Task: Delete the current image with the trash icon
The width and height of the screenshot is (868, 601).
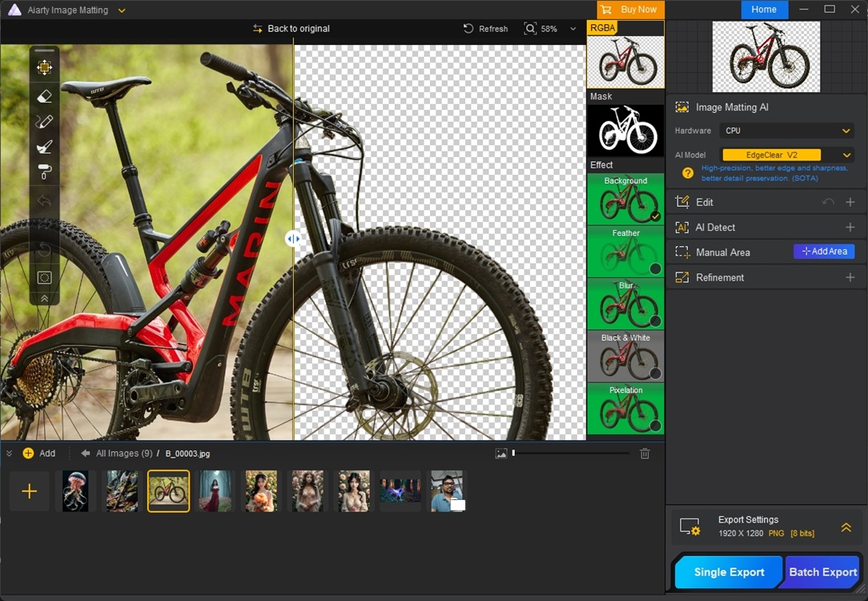Action: point(645,453)
